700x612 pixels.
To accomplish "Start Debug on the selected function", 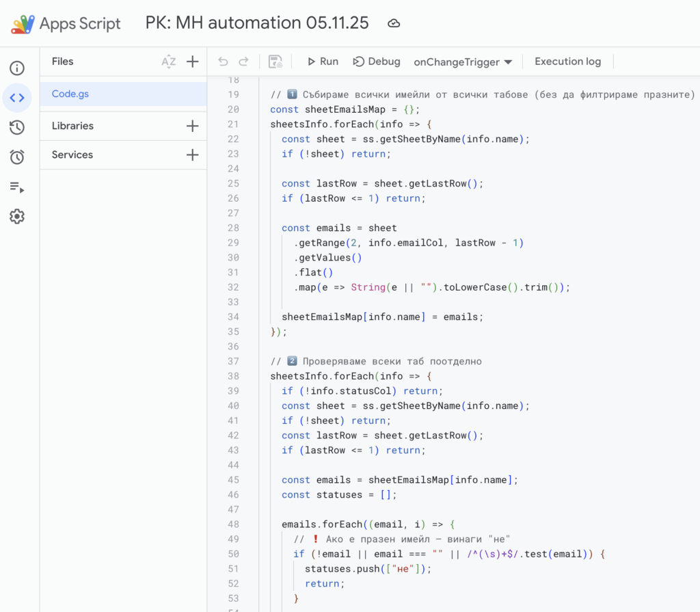I will click(x=377, y=62).
